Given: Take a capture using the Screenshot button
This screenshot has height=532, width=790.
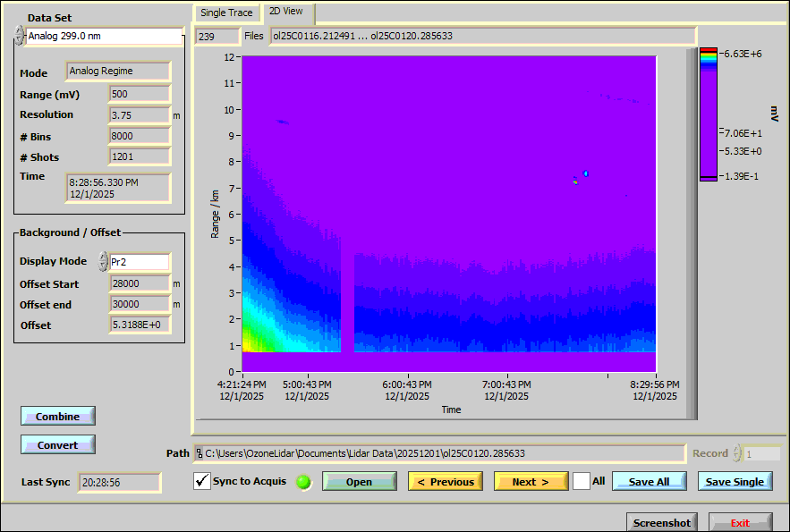Looking at the screenshot, I should [662, 523].
